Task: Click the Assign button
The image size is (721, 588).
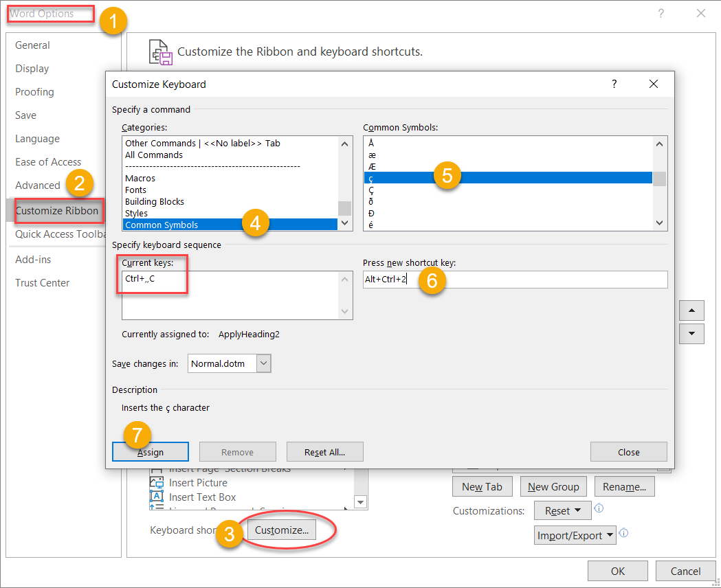Action: pos(151,452)
